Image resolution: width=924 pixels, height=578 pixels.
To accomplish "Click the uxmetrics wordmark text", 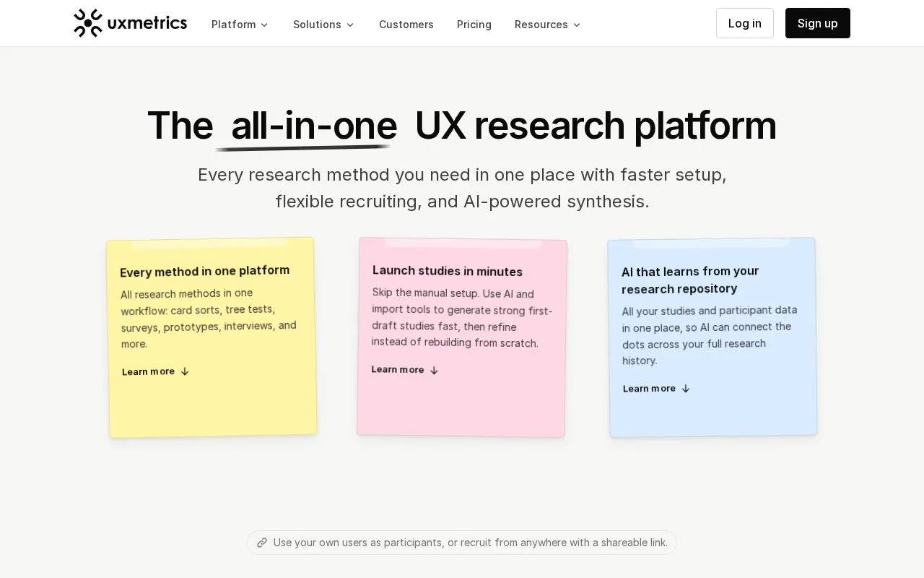I will pos(147,23).
